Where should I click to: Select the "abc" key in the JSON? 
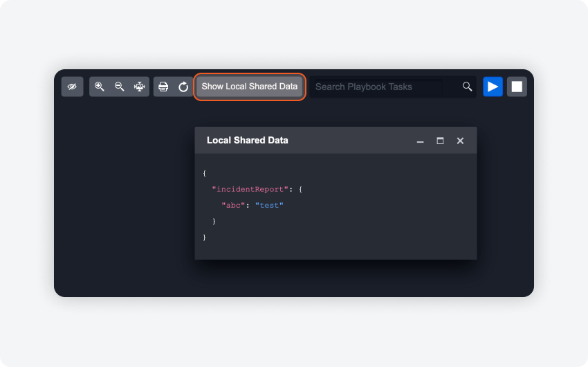(233, 205)
